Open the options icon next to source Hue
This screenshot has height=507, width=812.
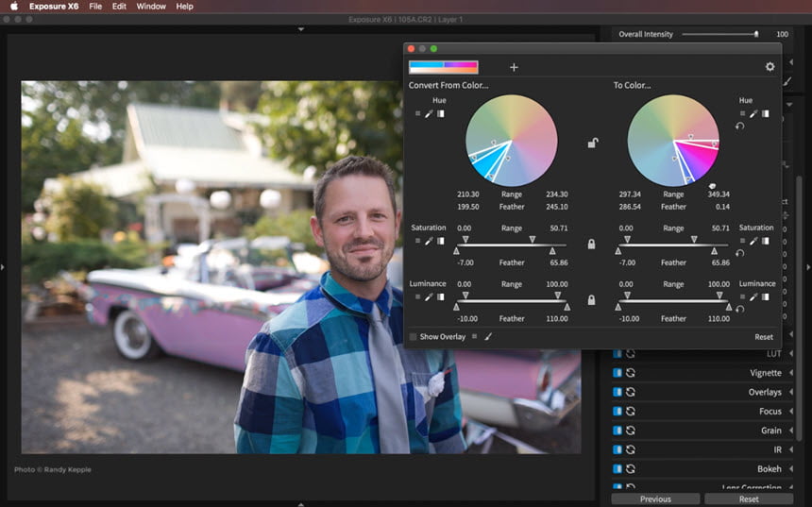[417, 114]
